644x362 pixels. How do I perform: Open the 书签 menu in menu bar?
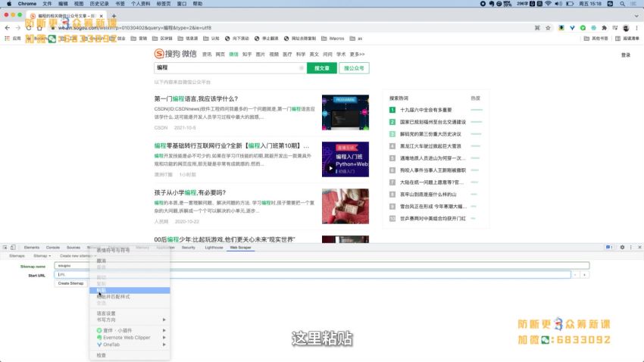pos(120,4)
